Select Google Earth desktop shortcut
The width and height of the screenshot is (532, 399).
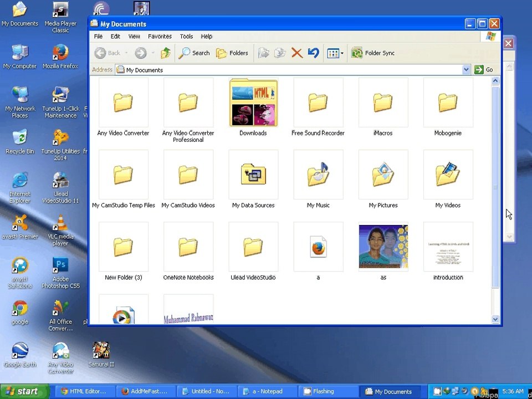point(20,355)
